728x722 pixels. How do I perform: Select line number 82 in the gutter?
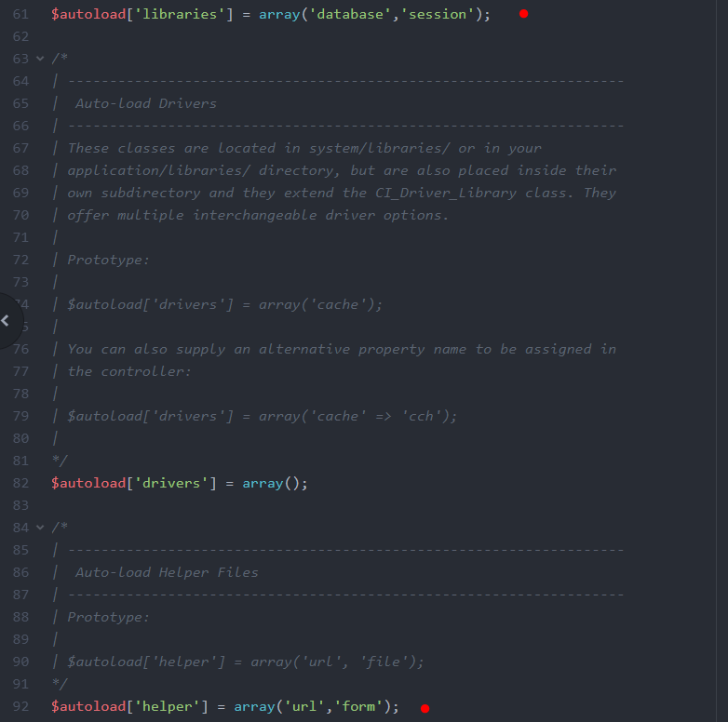tap(20, 483)
